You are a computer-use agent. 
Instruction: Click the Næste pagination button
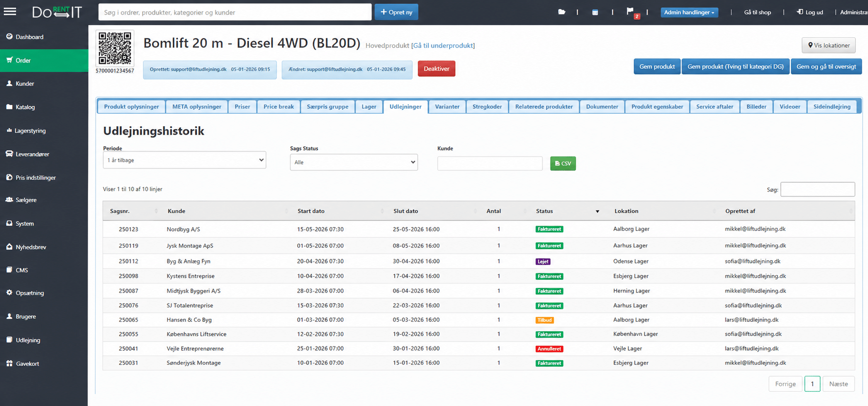[839, 384]
